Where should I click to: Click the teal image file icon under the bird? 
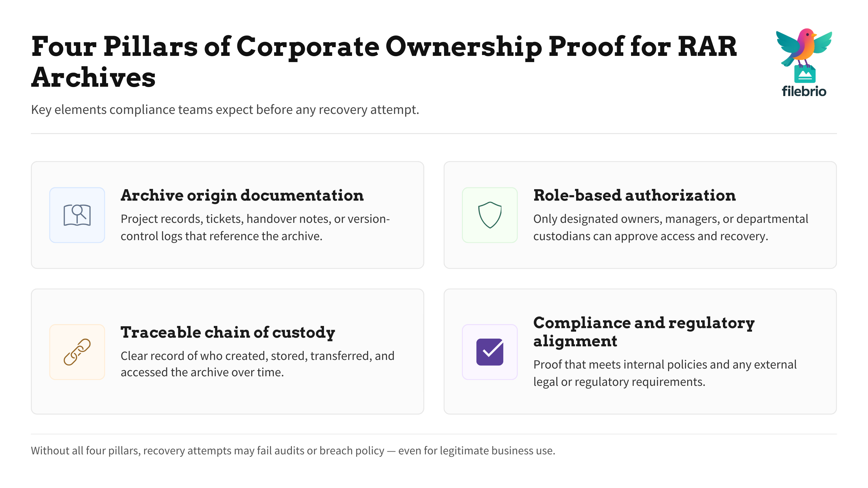(x=805, y=74)
